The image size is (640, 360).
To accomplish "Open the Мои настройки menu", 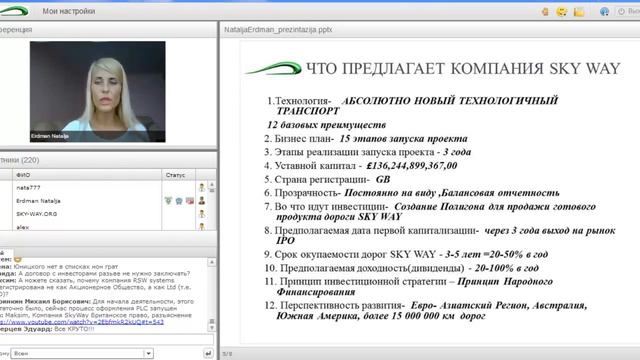I will coord(69,11).
